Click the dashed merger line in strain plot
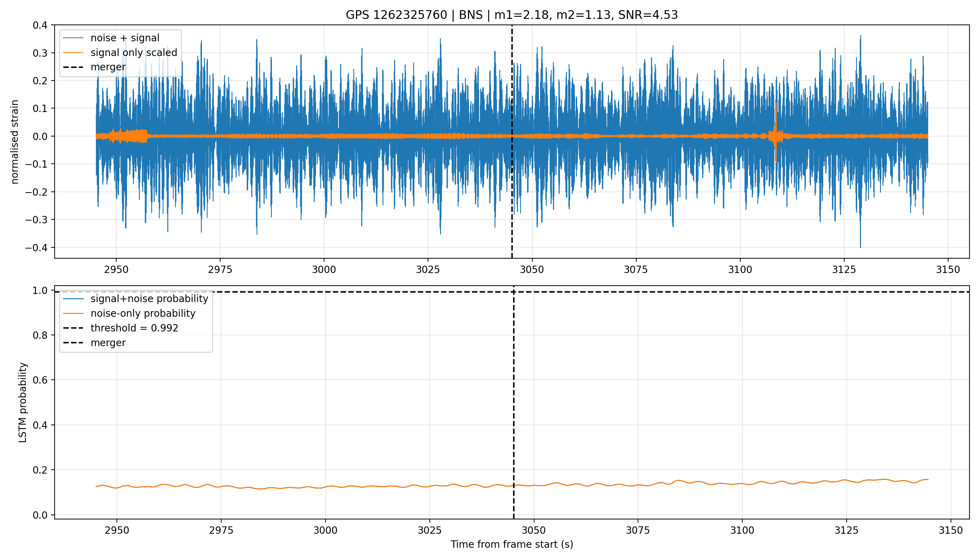 512,200
